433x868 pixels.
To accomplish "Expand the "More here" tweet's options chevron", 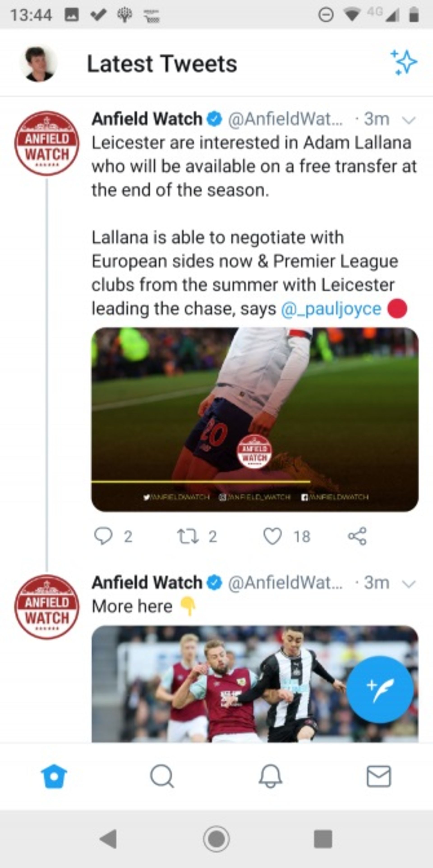I will tap(409, 584).
